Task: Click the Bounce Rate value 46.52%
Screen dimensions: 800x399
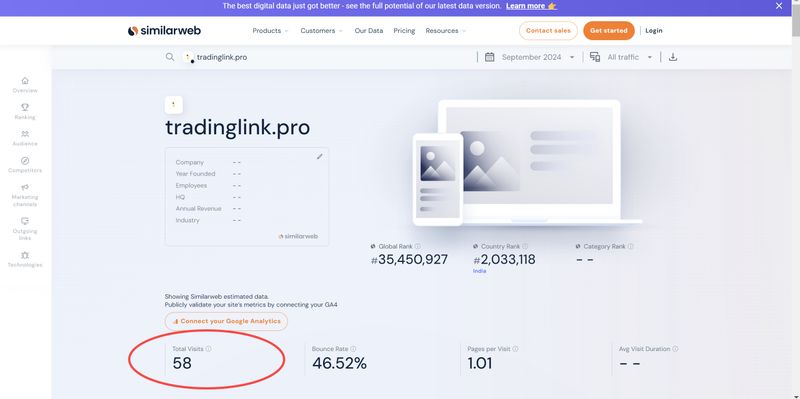Action: (x=339, y=363)
